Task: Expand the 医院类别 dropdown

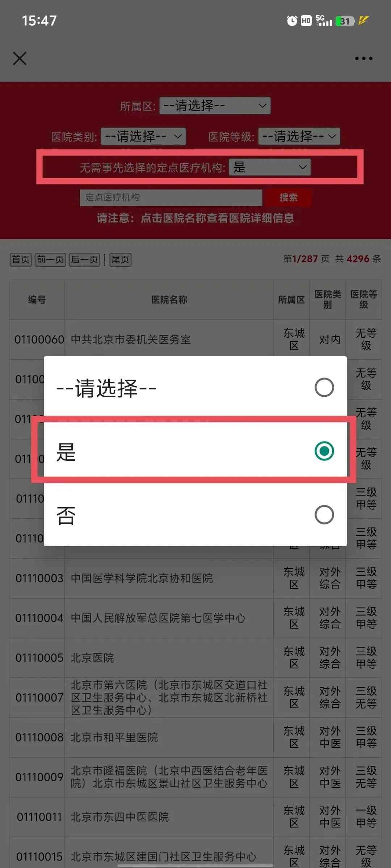Action: [x=143, y=136]
